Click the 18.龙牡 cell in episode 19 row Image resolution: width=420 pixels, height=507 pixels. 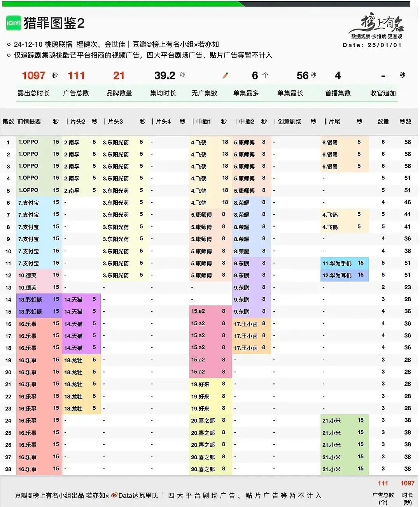click(73, 360)
